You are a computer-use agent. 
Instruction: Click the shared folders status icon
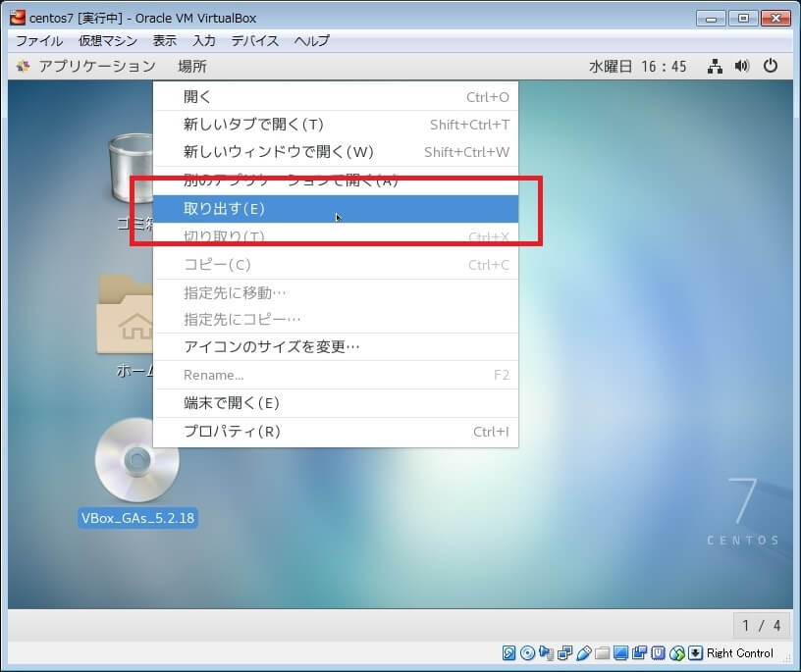click(603, 653)
